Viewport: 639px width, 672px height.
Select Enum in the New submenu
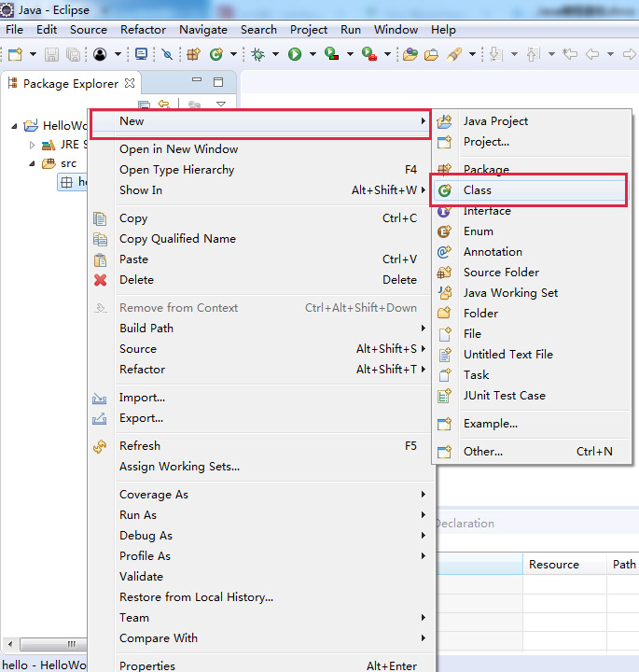(x=530, y=231)
